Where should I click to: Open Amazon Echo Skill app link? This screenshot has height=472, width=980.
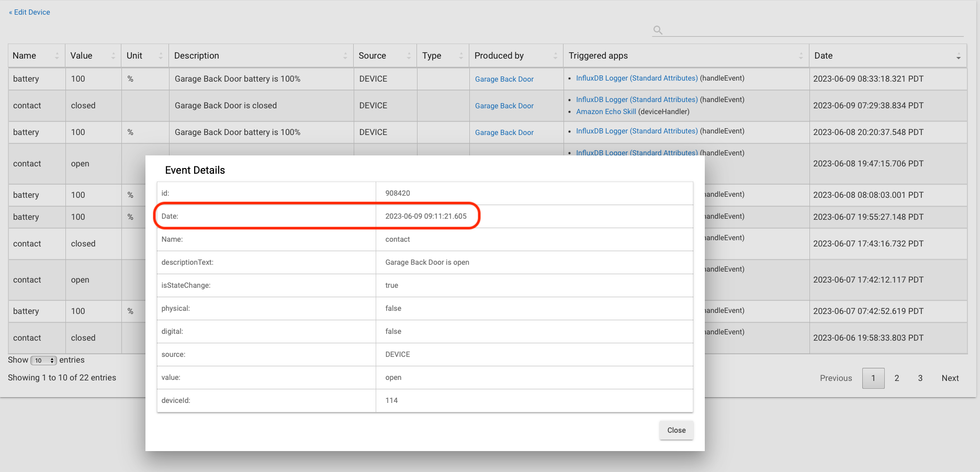point(606,111)
